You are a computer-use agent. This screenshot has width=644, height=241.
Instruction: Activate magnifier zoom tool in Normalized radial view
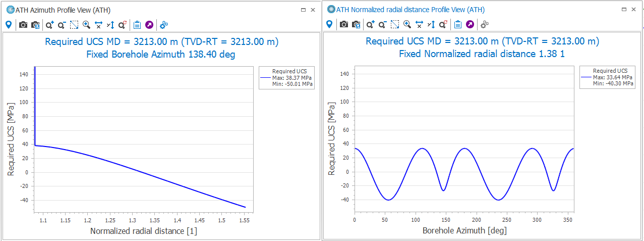(407, 24)
